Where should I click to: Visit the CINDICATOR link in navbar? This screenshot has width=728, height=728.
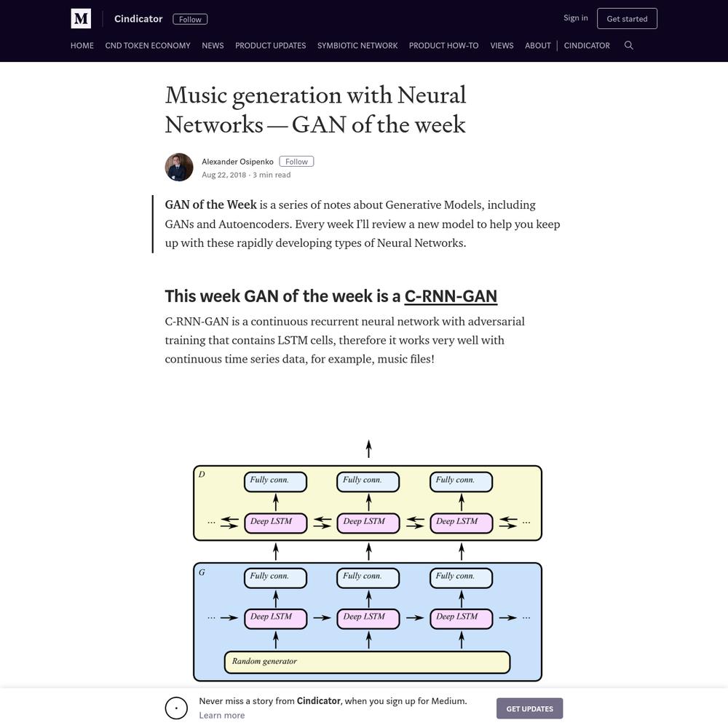tap(587, 45)
